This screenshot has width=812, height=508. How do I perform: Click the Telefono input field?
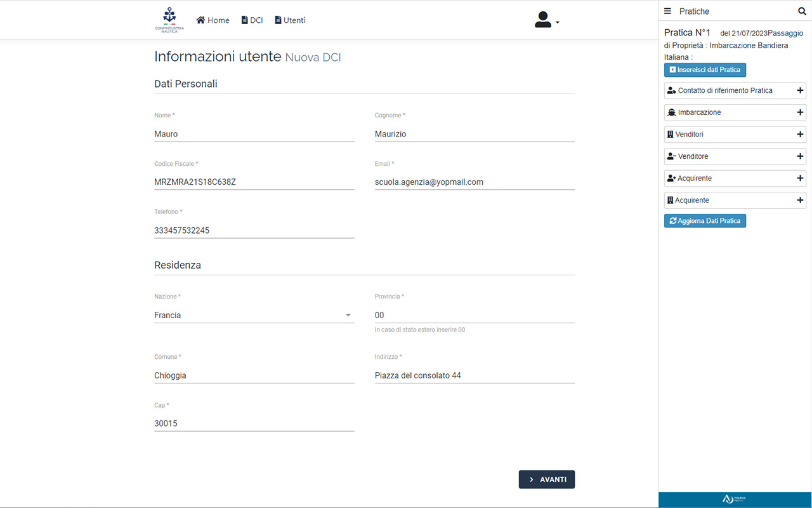pyautogui.click(x=254, y=231)
